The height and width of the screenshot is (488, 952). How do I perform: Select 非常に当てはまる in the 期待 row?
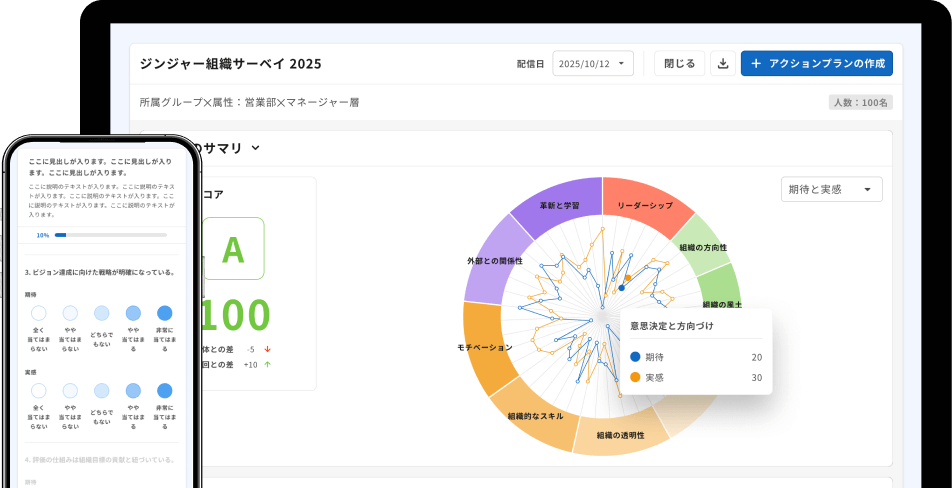pyautogui.click(x=165, y=313)
